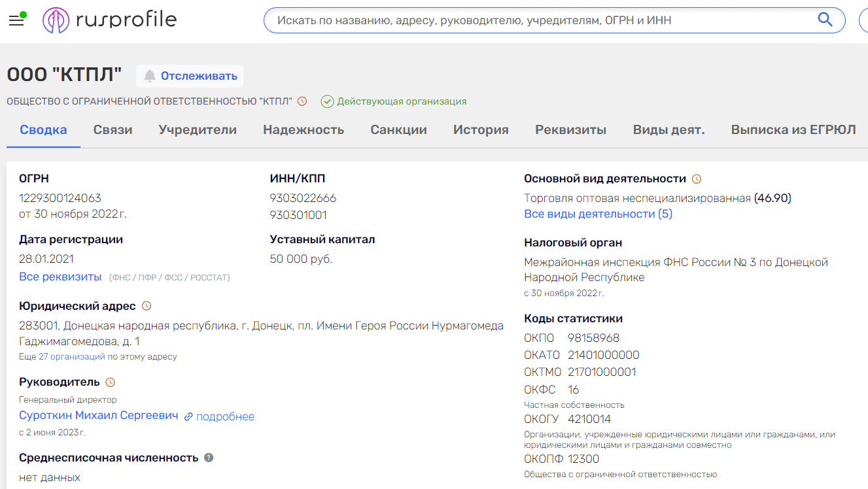The height and width of the screenshot is (489, 868).
Task: Go to the Санкции tab
Action: tap(398, 129)
